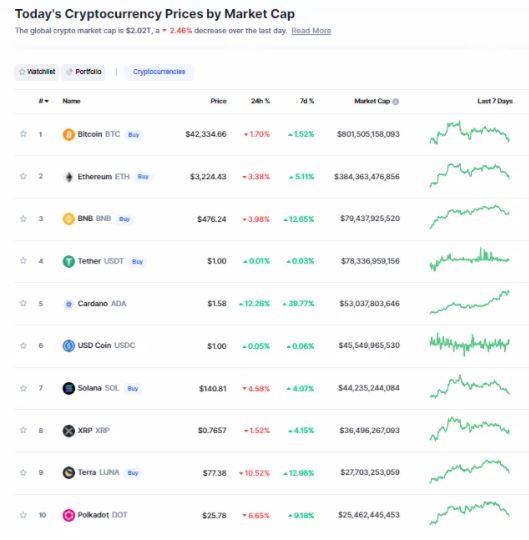Toggle the watchlist star for Cardano
This screenshot has width=529, height=540.
[23, 303]
